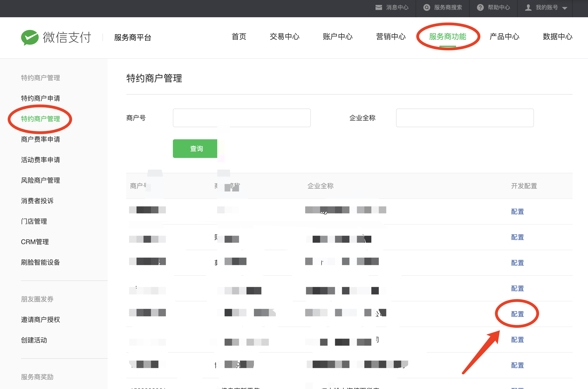Focus the 企业全称 input field
The width and height of the screenshot is (588, 389).
465,118
